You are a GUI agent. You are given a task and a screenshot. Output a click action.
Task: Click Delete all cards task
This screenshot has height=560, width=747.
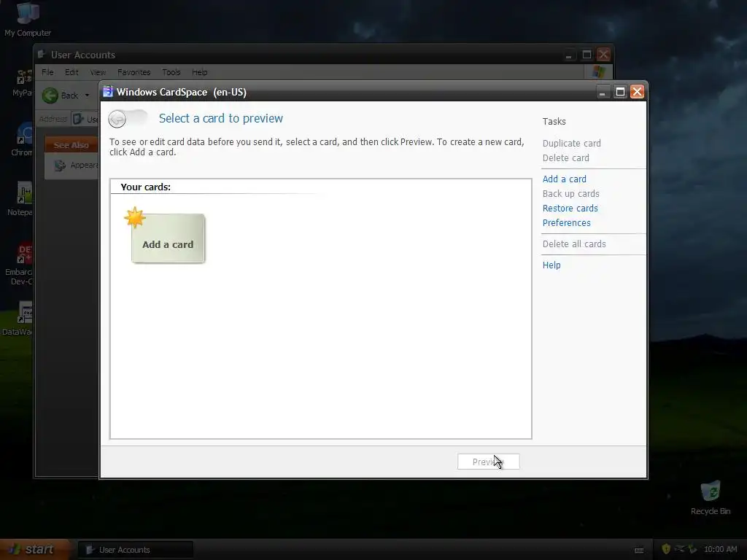[x=574, y=244]
